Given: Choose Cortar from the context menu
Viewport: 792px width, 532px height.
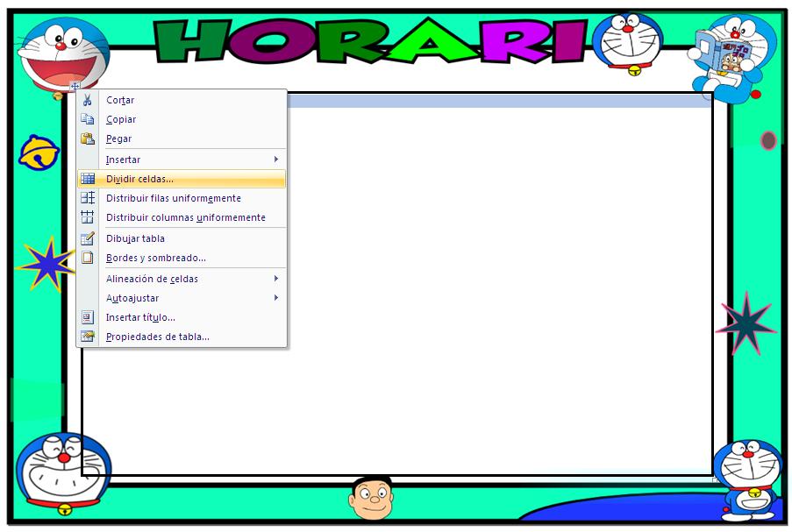Looking at the screenshot, I should tap(182, 100).
